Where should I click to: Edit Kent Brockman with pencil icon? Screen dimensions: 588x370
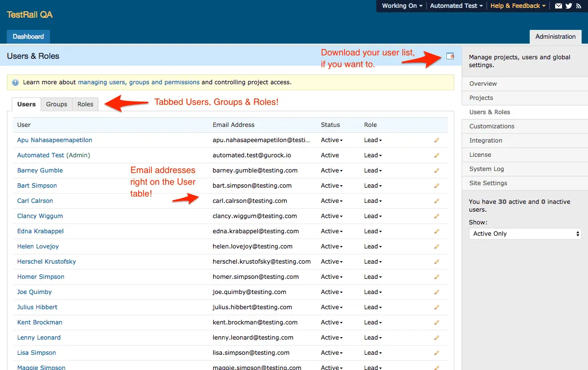pos(437,322)
